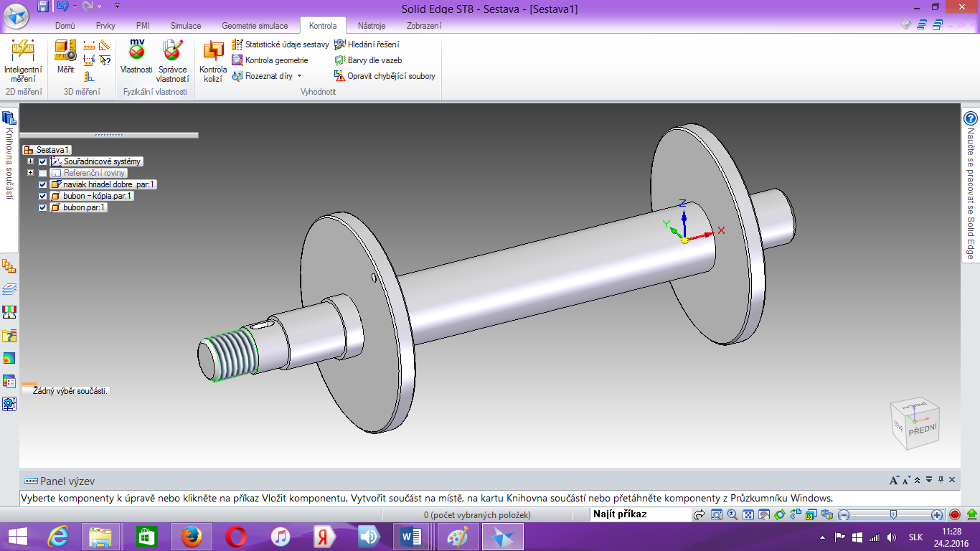
Task: Increase Panel výzev font size
Action: [894, 481]
